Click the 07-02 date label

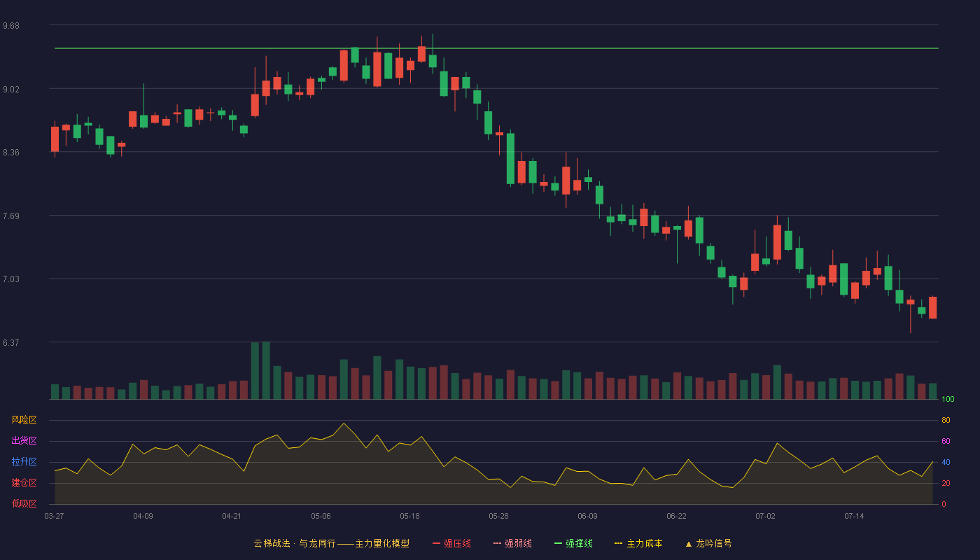point(765,516)
